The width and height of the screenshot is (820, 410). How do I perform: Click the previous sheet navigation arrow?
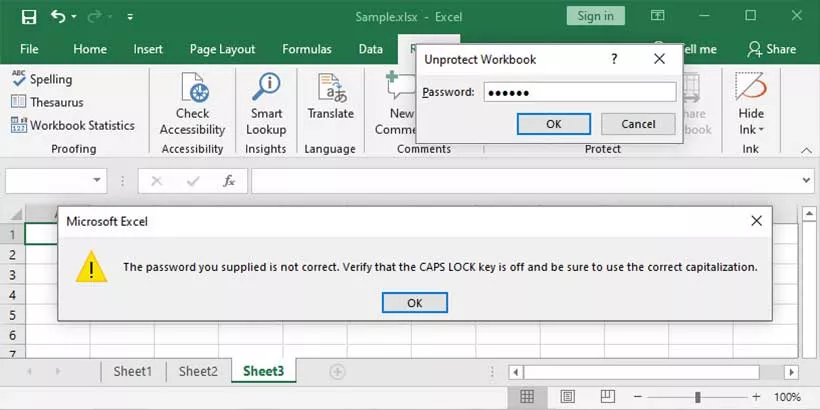pos(29,372)
